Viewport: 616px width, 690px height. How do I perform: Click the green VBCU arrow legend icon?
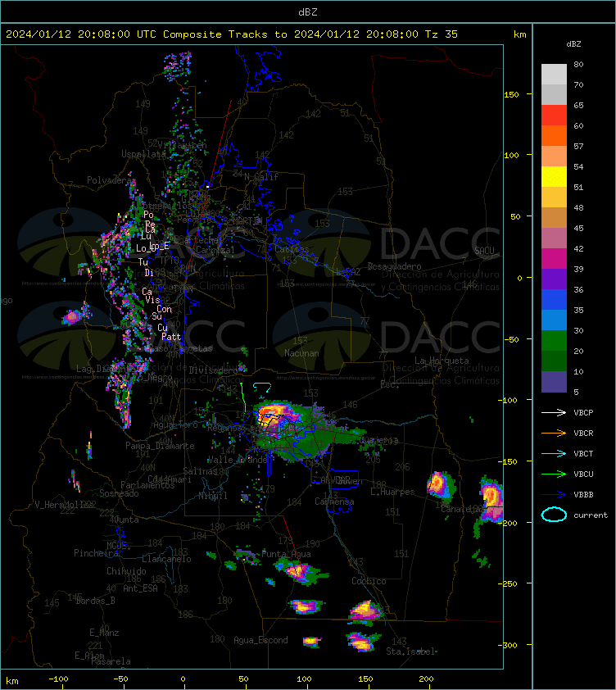tap(554, 474)
